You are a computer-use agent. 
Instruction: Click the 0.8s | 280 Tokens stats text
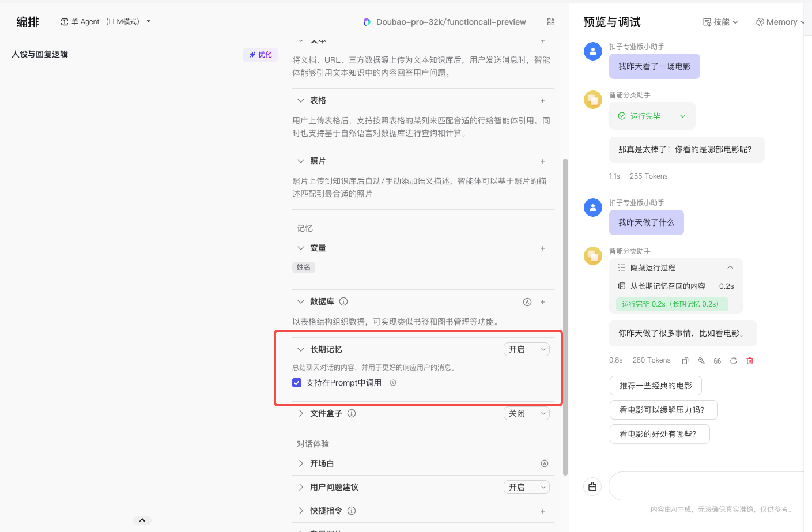coord(640,360)
